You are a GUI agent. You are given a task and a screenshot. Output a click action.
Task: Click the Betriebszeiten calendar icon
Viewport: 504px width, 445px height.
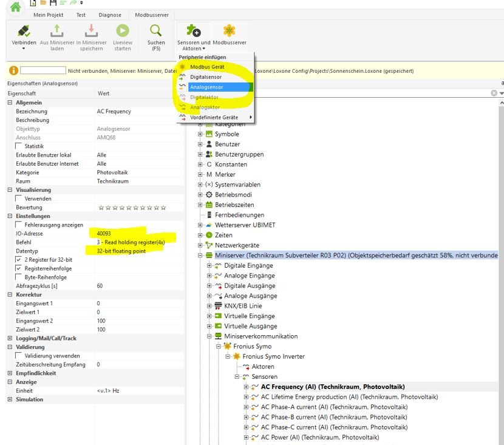pyautogui.click(x=209, y=205)
